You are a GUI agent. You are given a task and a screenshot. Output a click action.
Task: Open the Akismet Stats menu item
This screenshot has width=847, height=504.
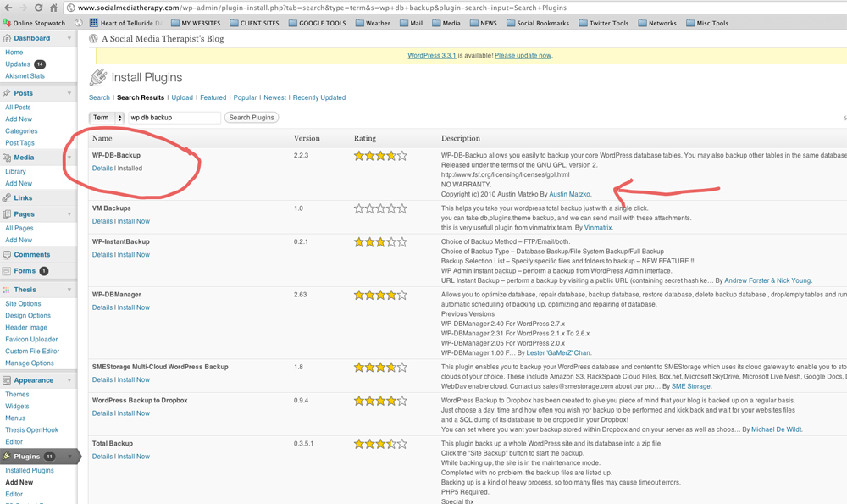pos(25,76)
